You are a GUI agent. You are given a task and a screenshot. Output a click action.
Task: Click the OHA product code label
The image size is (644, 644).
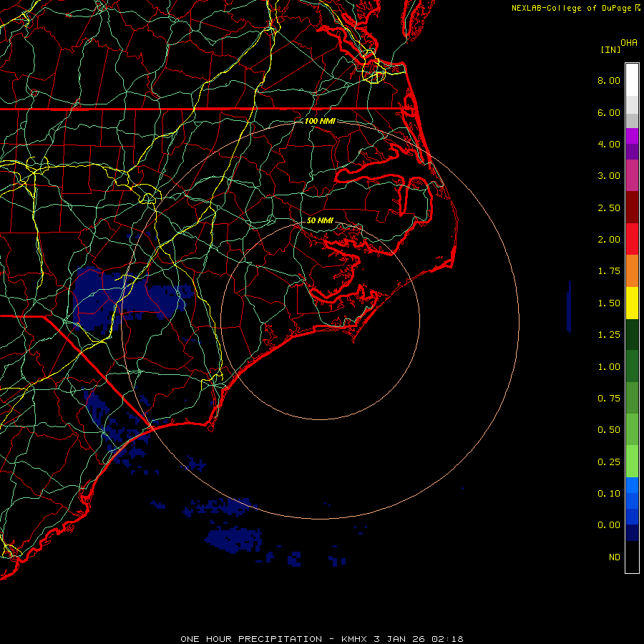(629, 43)
